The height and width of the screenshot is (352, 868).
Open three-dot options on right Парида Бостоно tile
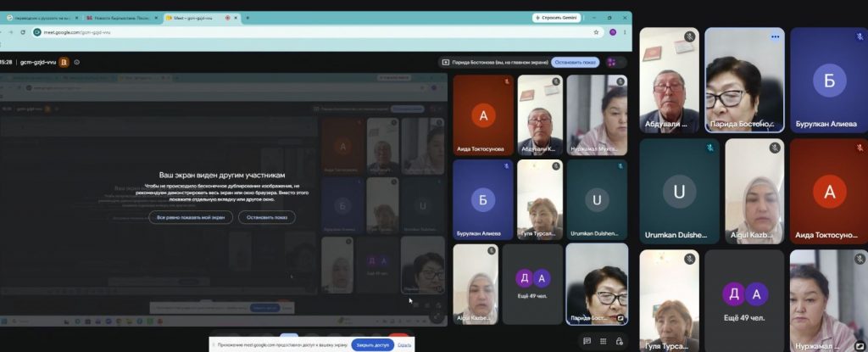pos(775,36)
